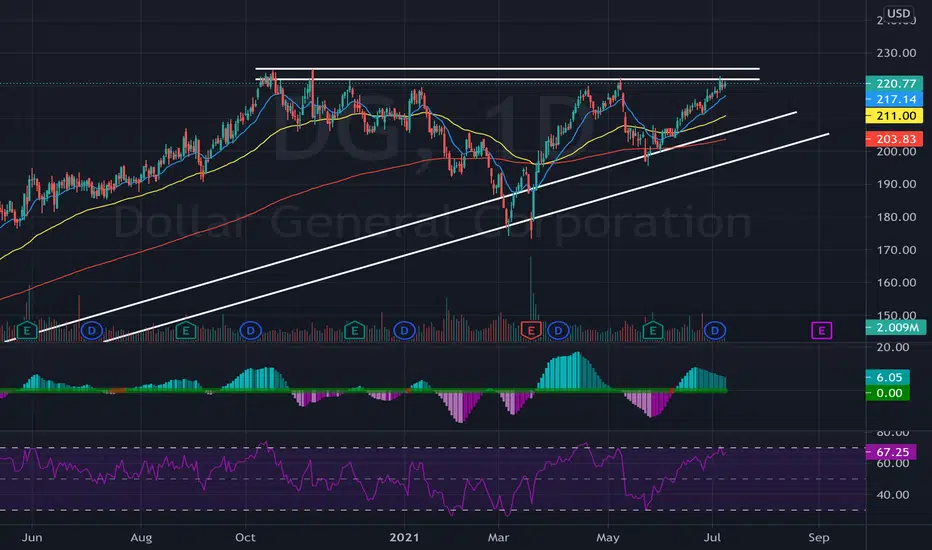Click the 190.00 price axis label

tap(896, 184)
